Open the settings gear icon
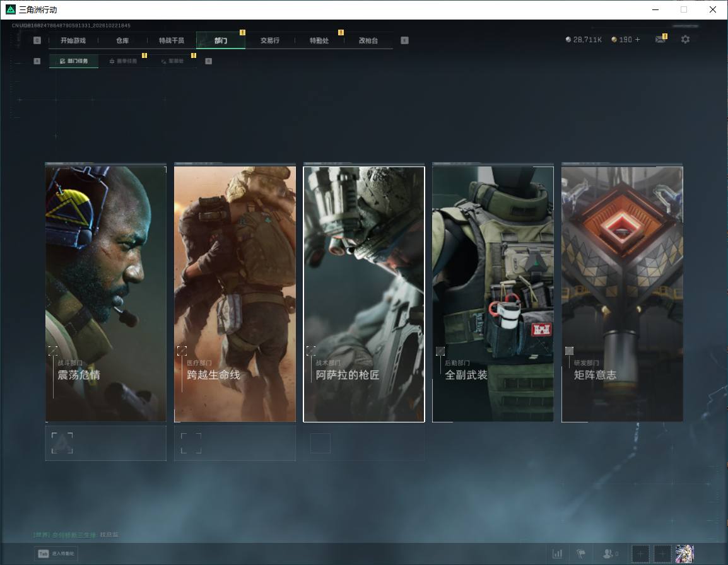 pyautogui.click(x=685, y=40)
